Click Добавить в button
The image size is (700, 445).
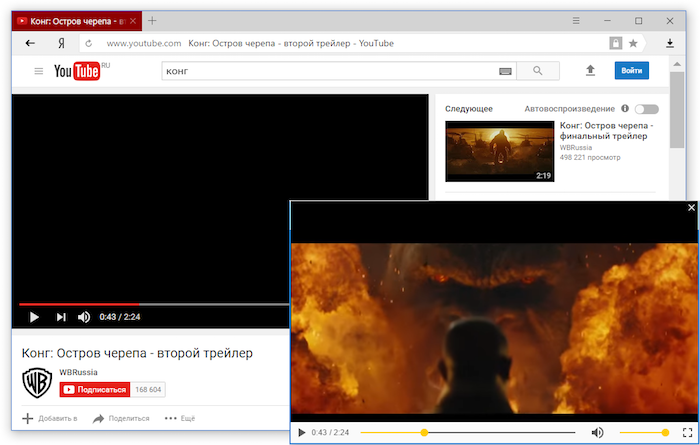pyautogui.click(x=50, y=418)
